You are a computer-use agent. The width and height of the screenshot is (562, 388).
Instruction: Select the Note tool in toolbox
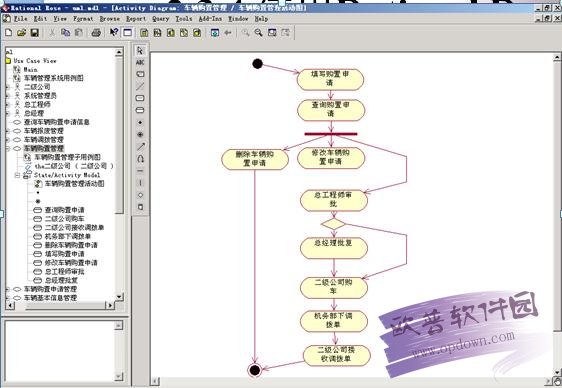140,74
